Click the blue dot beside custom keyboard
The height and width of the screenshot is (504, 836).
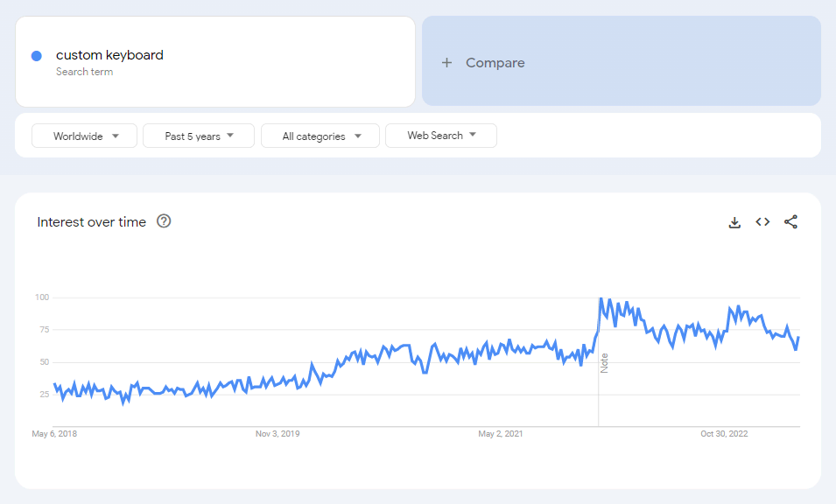pos(37,56)
